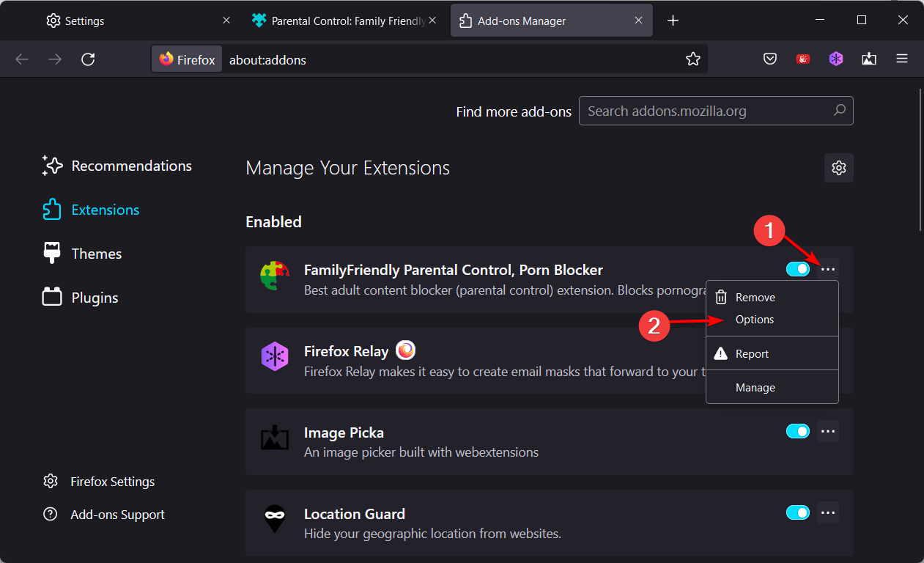Disable the Location Guard extension
The width and height of the screenshot is (924, 563).
tap(798, 512)
